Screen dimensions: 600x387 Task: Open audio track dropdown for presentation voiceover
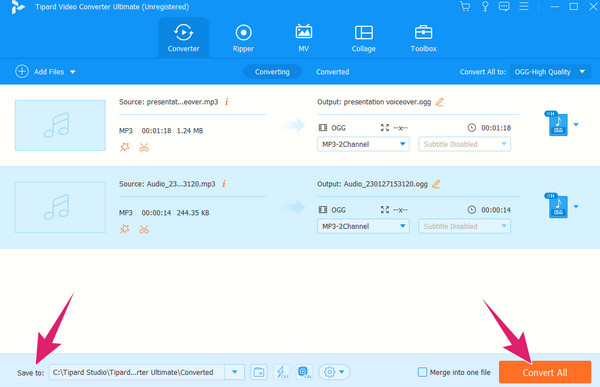pyautogui.click(x=363, y=144)
